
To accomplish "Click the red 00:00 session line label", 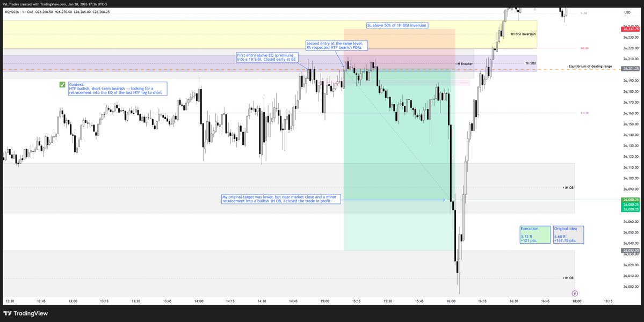I will (584, 48).
